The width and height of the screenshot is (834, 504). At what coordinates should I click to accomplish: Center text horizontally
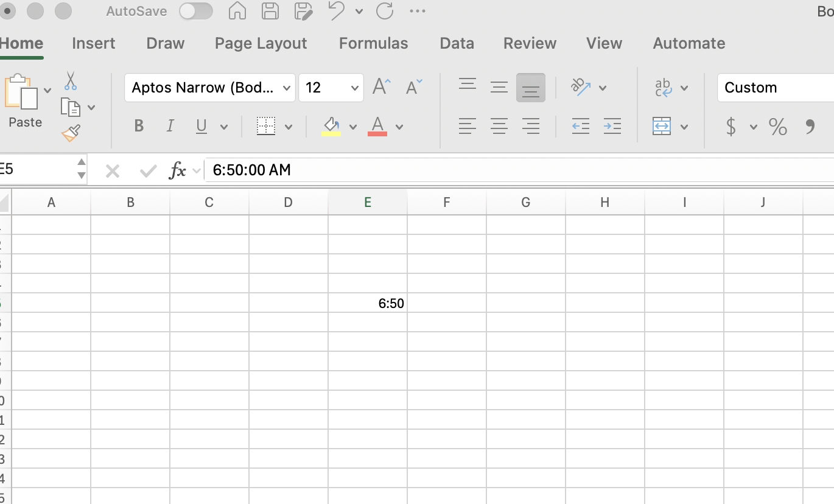pos(499,127)
